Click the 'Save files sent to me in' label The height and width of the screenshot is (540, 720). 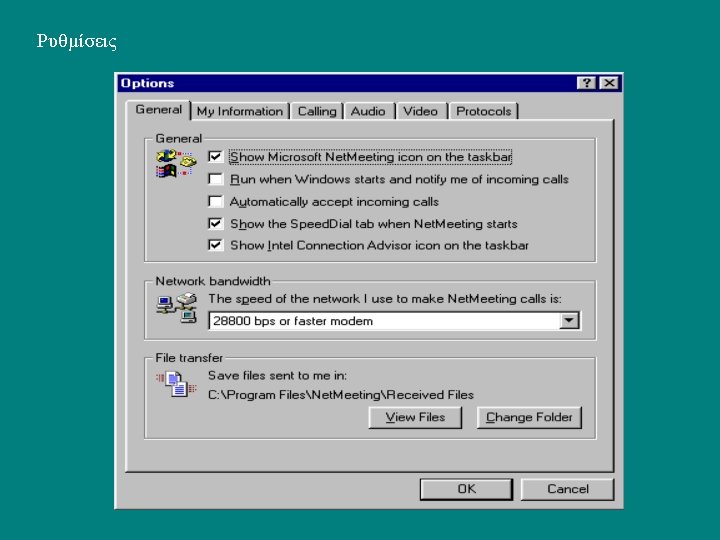tap(277, 376)
